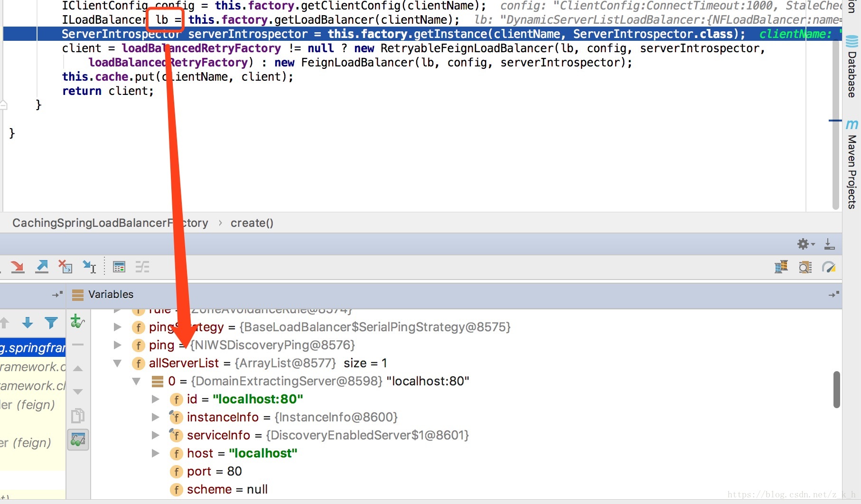Screen dimensions: 861x504
Task: Click the Drop Frame icon
Action: (x=66, y=267)
